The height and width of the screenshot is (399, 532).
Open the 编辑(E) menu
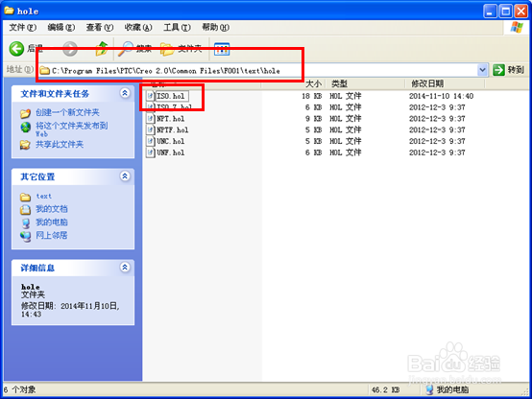click(61, 27)
